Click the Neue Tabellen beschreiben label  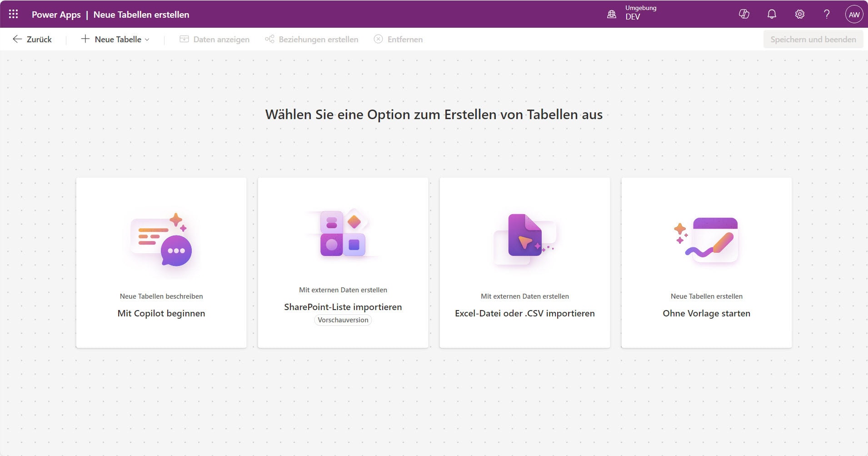coord(161,296)
